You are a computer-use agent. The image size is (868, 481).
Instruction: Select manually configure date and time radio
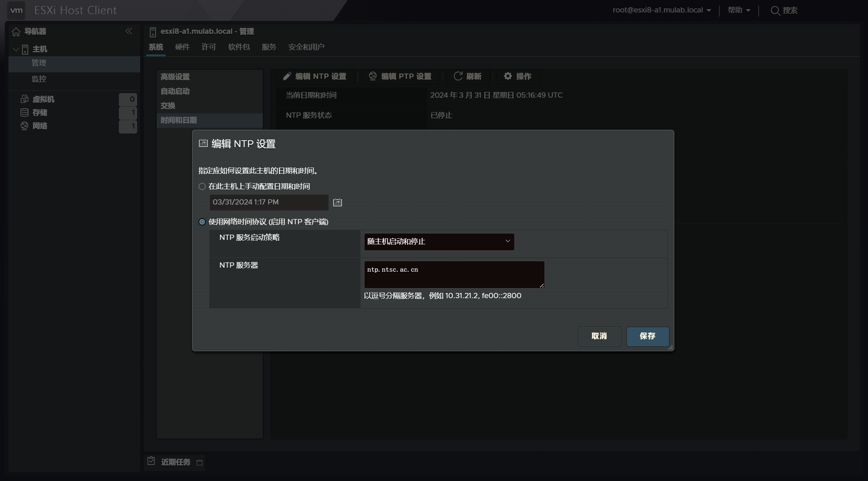point(202,186)
